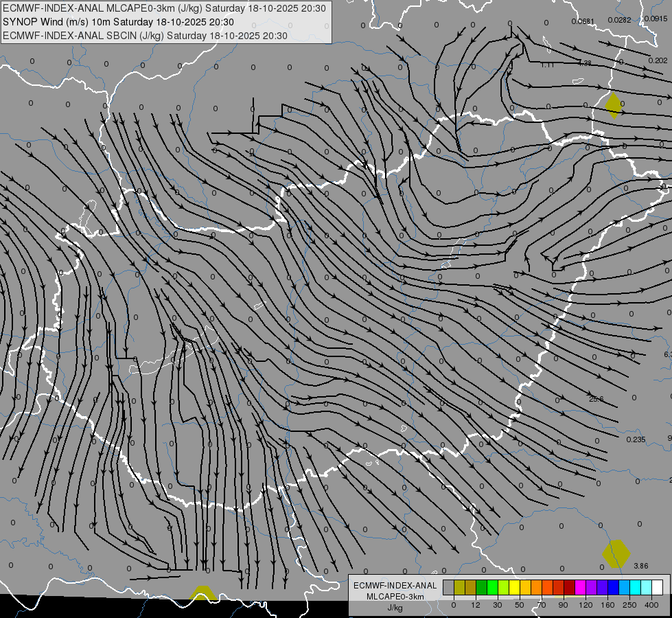Click the map value 0.235
The height and width of the screenshot is (618, 672).
636,439
